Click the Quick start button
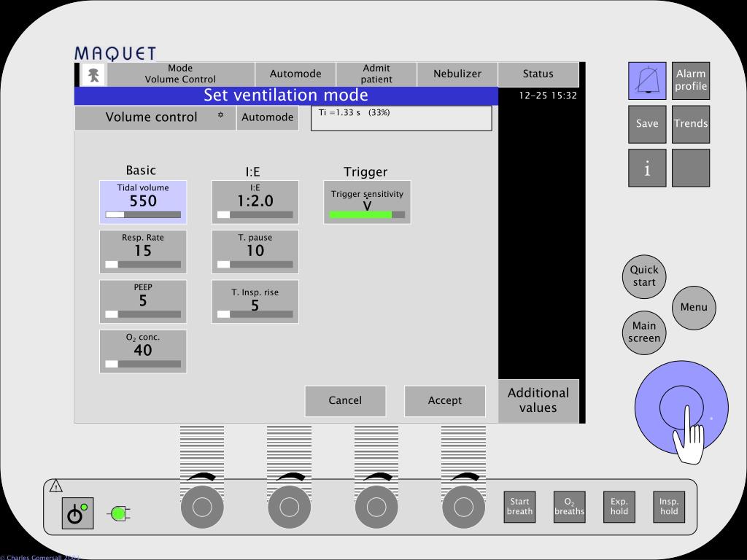Viewport: 747px width, 560px height. 644,276
